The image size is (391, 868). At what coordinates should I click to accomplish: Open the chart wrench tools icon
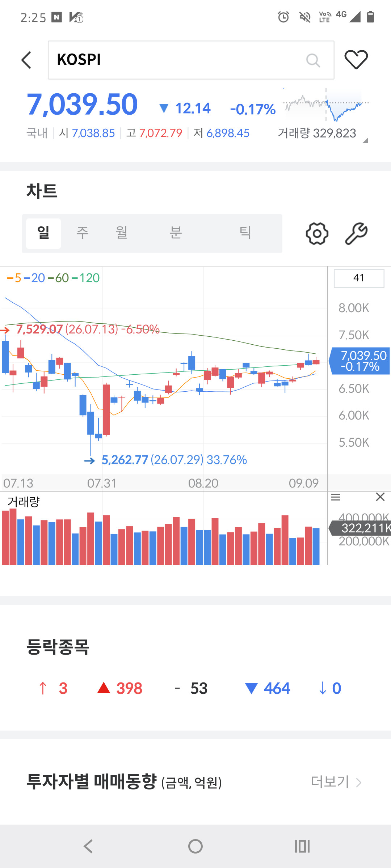coord(356,234)
